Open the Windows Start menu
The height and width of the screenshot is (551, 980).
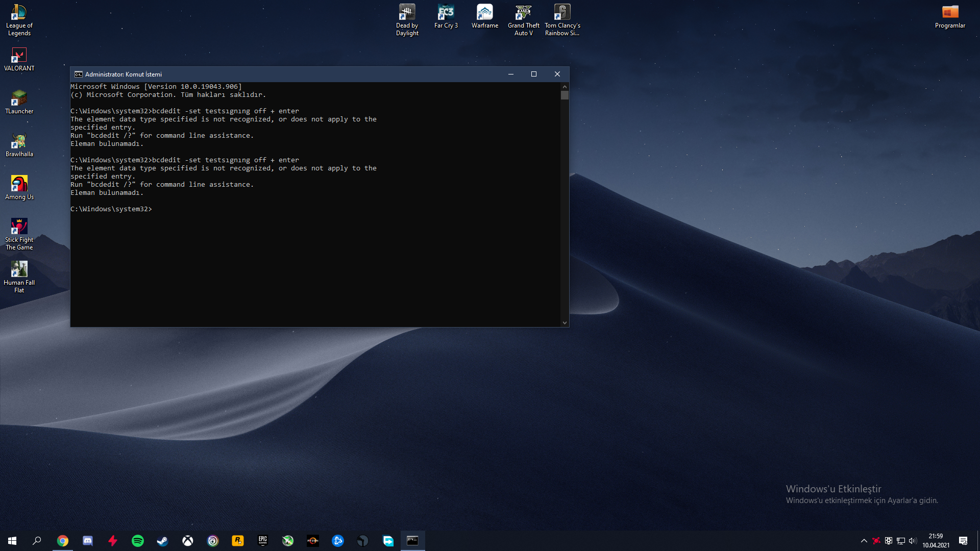pos(12,541)
